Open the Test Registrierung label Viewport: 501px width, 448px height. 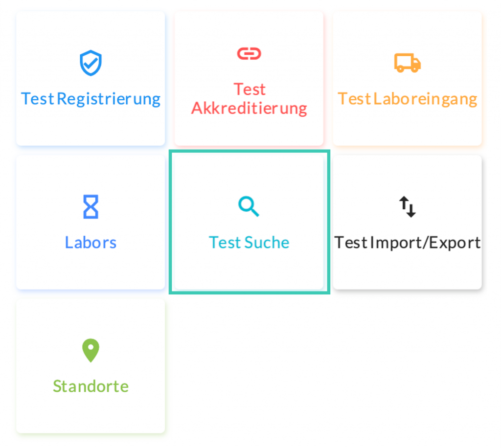point(91,99)
